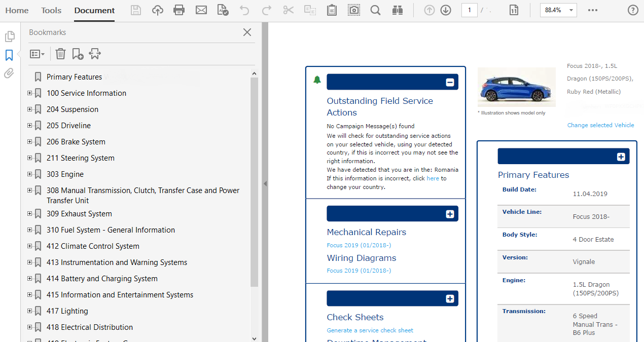Expand the 206 Brake System bookmark
Viewport: 644px width, 342px height.
[x=29, y=142]
